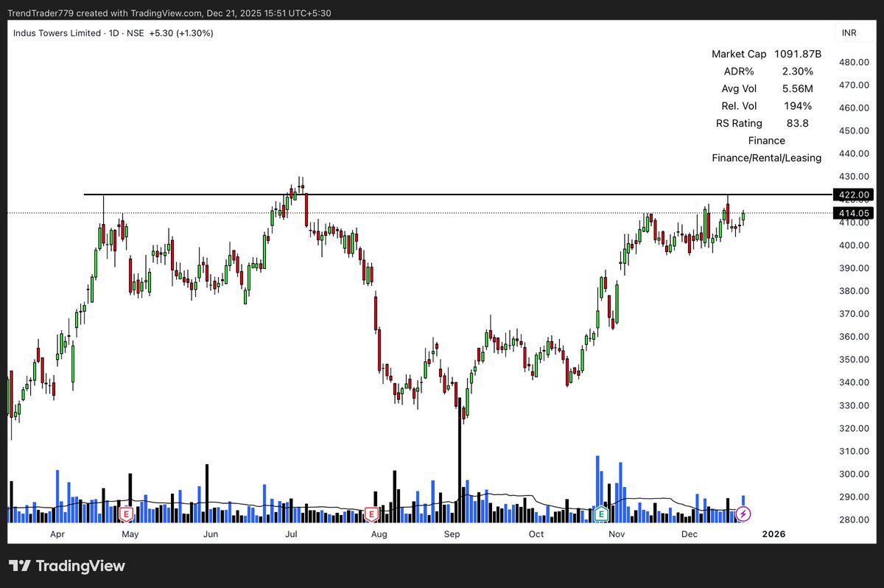Click the Sep label on time axis
884x588 pixels.
[x=452, y=533]
